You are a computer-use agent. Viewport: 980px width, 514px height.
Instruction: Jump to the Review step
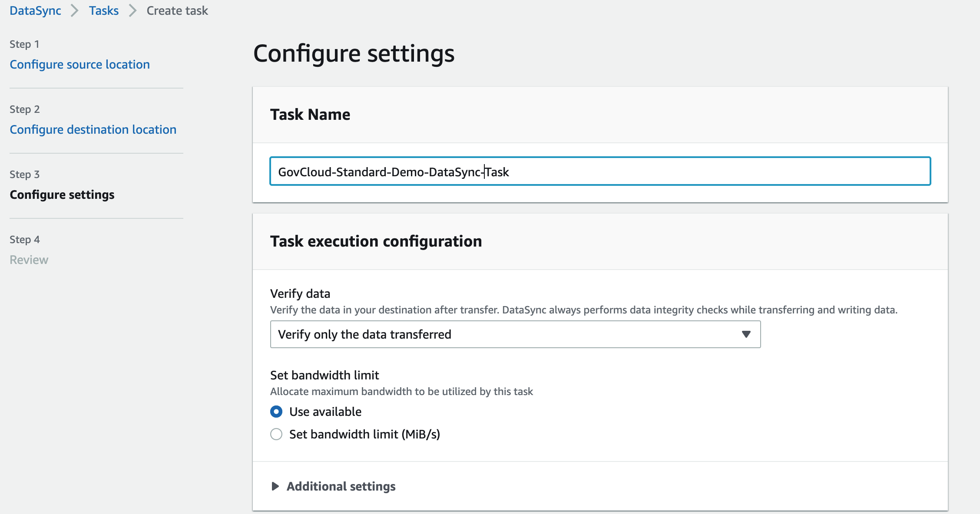click(x=29, y=260)
